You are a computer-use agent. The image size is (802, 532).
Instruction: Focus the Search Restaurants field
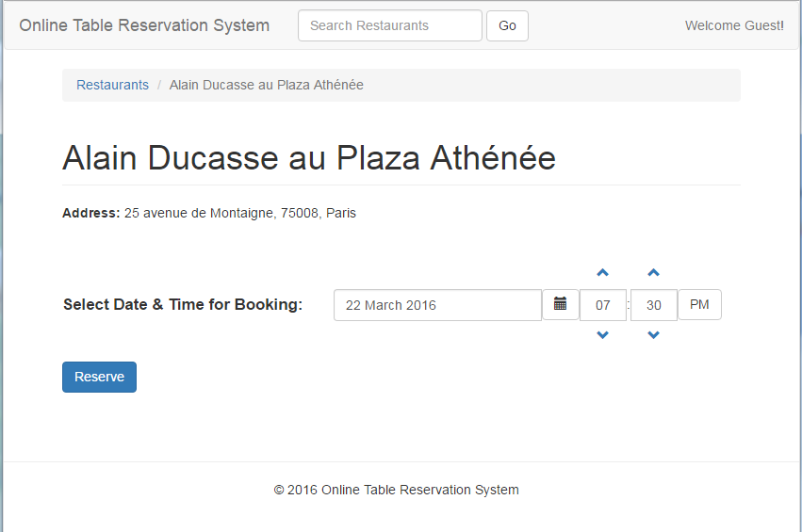click(x=390, y=25)
